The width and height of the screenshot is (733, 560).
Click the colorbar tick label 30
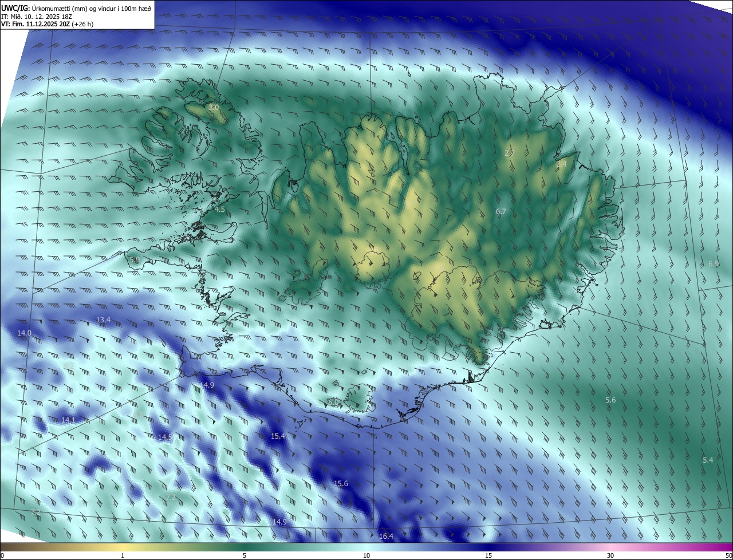tap(610, 556)
